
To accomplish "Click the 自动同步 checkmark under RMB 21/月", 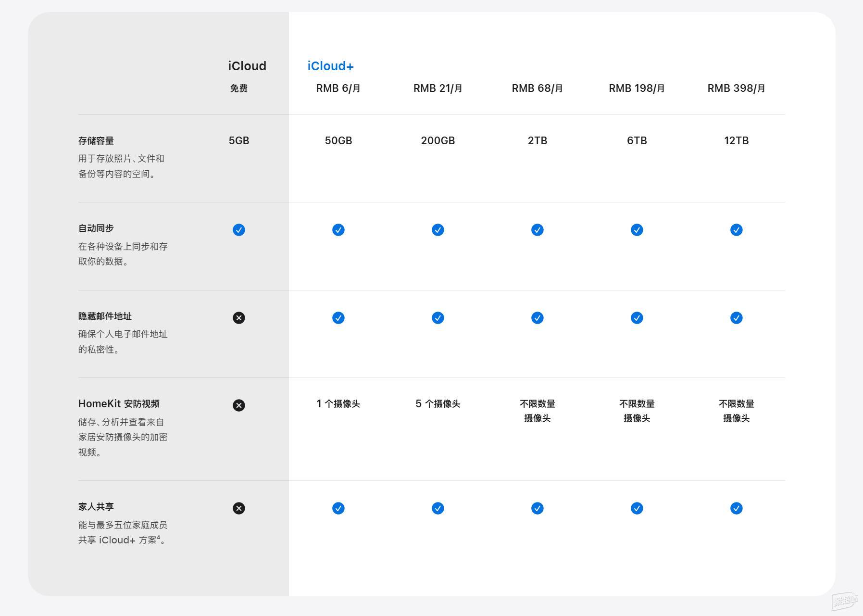I will click(438, 230).
